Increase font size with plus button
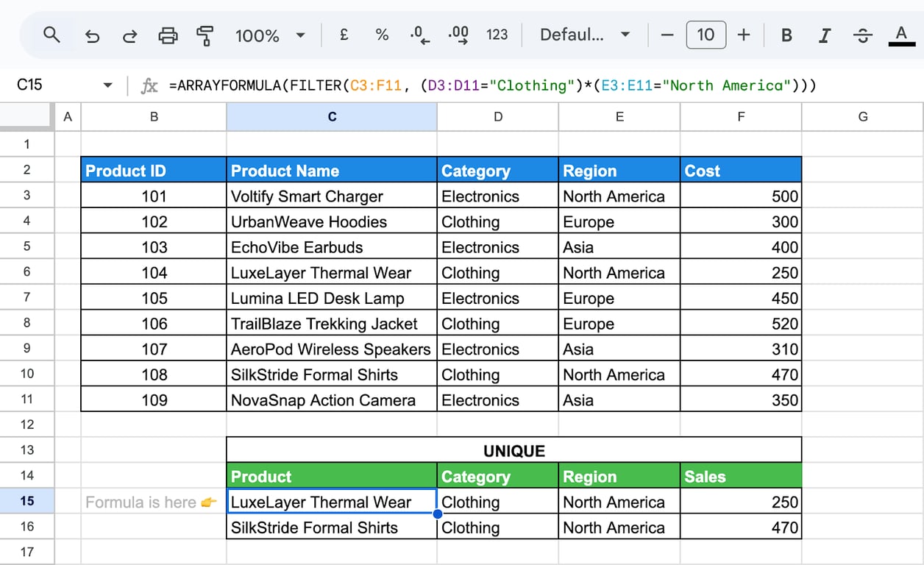 coord(744,35)
